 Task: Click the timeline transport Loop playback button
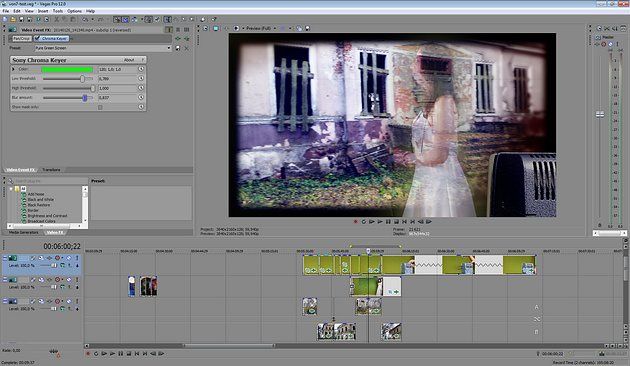pyautogui.click(x=96, y=354)
